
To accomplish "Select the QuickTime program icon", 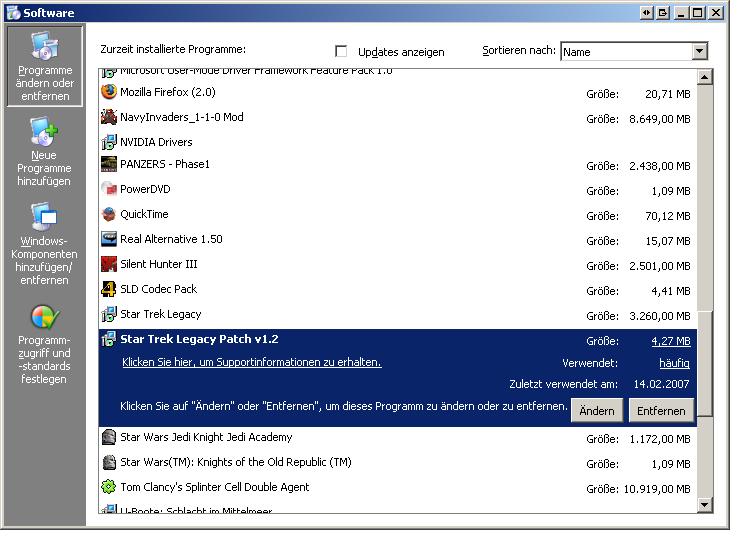I will click(x=109, y=214).
